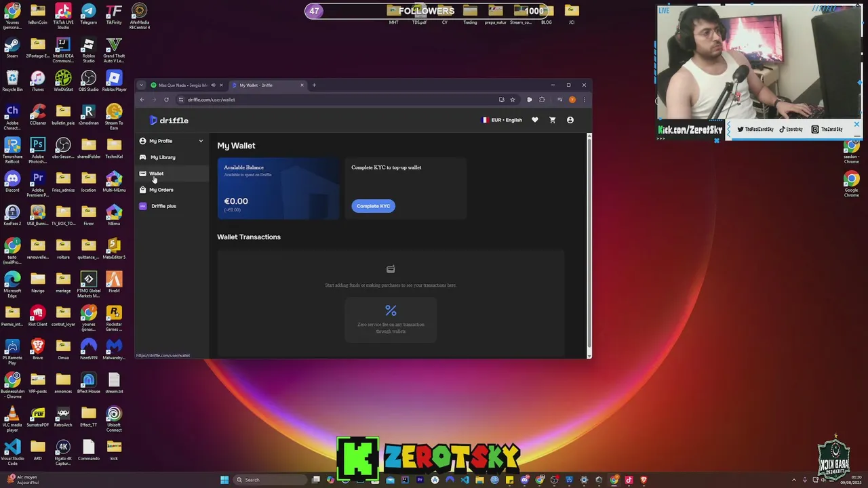Screen dimensions: 868x488
Task: Reload the Driffle page
Action: (x=166, y=100)
